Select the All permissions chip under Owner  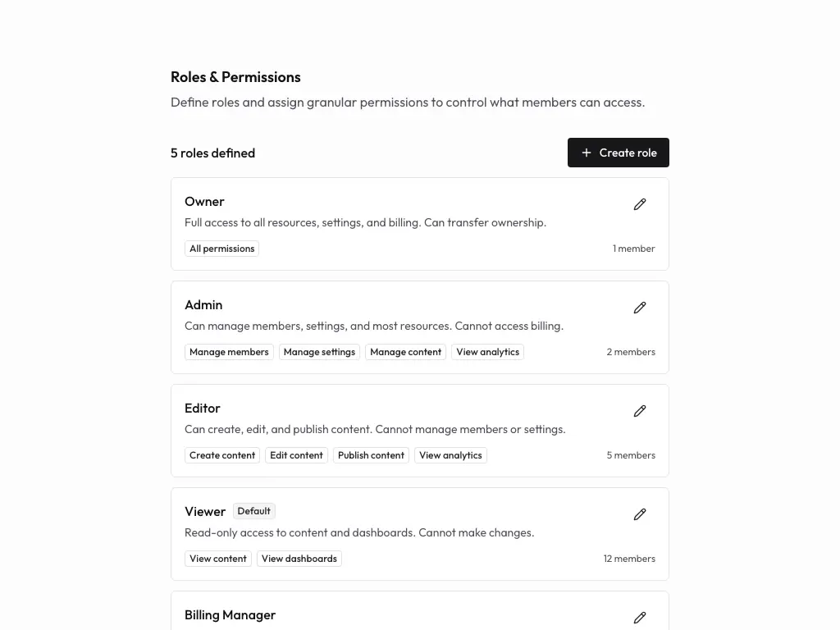221,248
